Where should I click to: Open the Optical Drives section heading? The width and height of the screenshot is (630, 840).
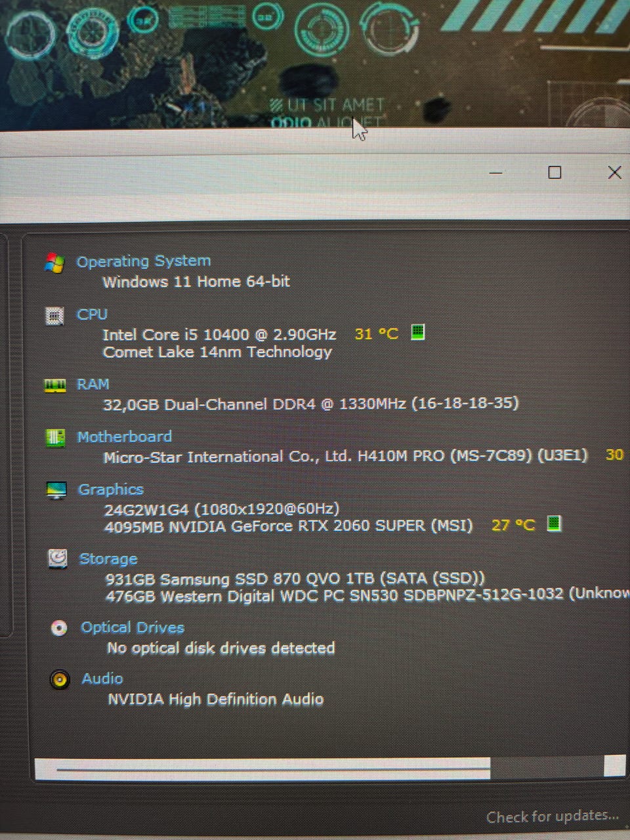tap(133, 627)
